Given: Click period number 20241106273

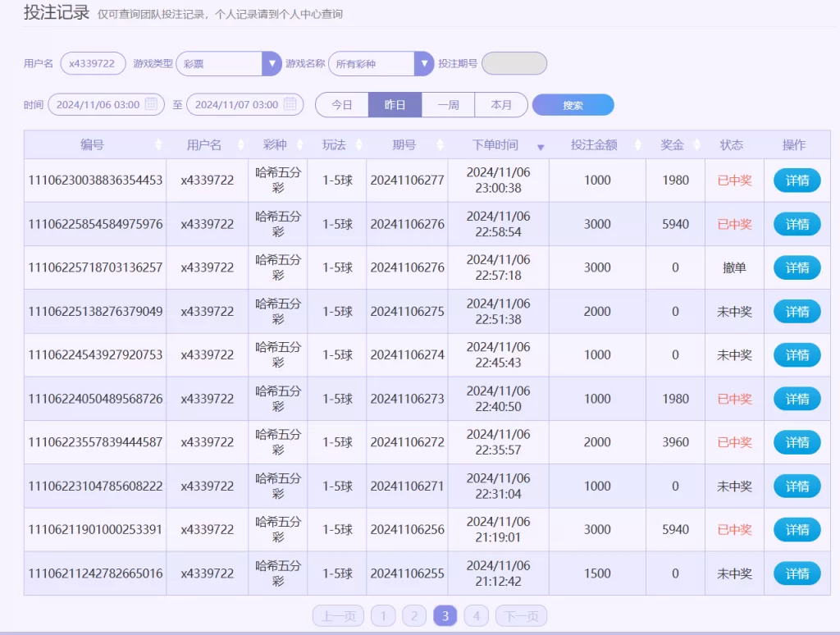Looking at the screenshot, I should coord(407,399).
